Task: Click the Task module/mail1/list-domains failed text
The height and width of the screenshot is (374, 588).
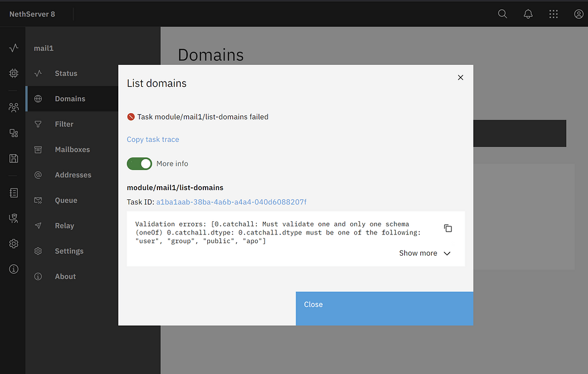Action: (203, 117)
